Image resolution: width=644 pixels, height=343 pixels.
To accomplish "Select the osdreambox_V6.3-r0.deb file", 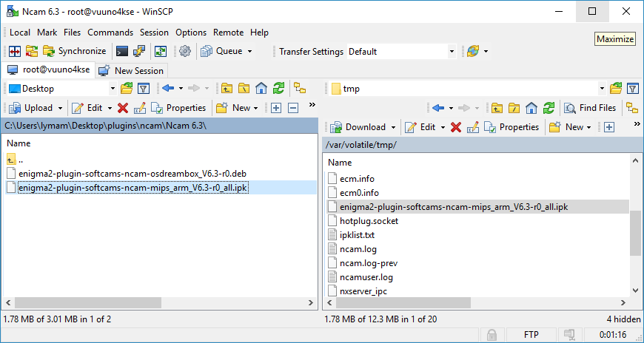I will 133,174.
